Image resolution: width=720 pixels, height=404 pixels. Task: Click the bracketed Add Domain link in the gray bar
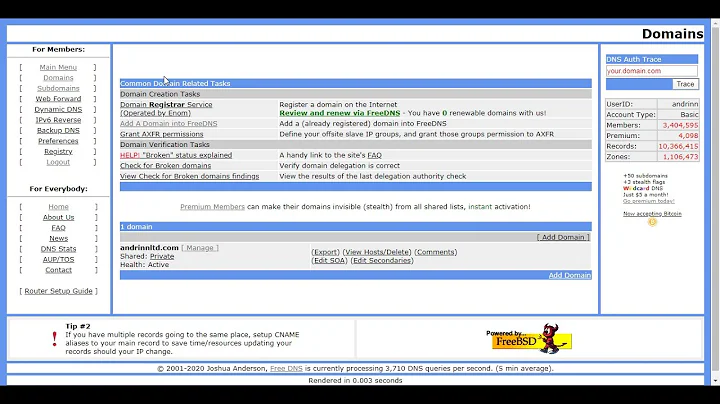coord(563,237)
